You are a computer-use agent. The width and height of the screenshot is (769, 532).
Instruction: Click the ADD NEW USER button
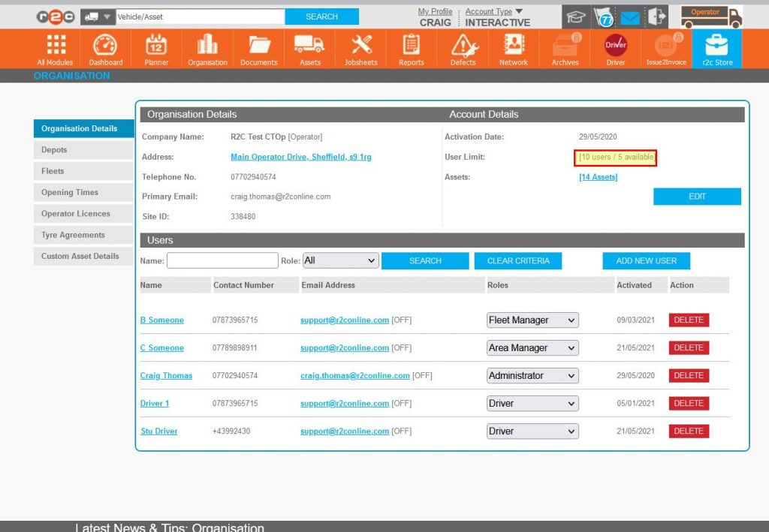tap(646, 260)
